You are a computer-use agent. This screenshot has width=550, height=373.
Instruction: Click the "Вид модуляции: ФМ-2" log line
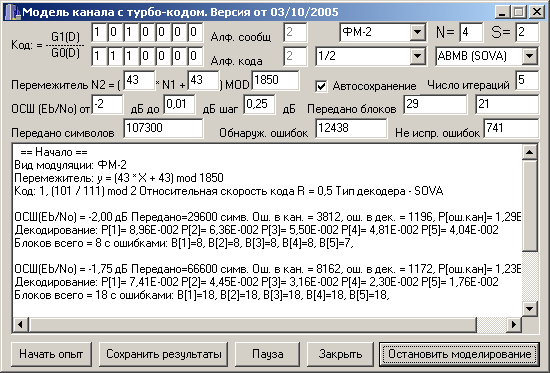point(70,165)
